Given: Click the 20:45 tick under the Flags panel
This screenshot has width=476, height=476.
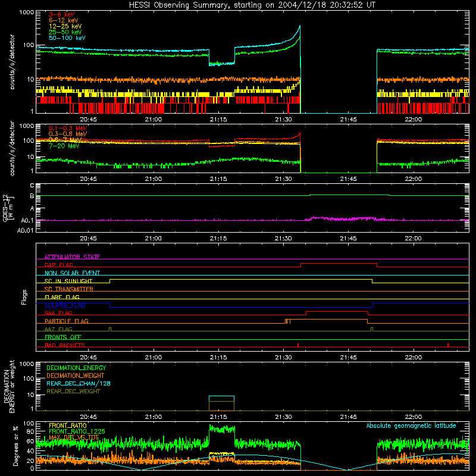Looking at the screenshot, I should coord(88,358).
